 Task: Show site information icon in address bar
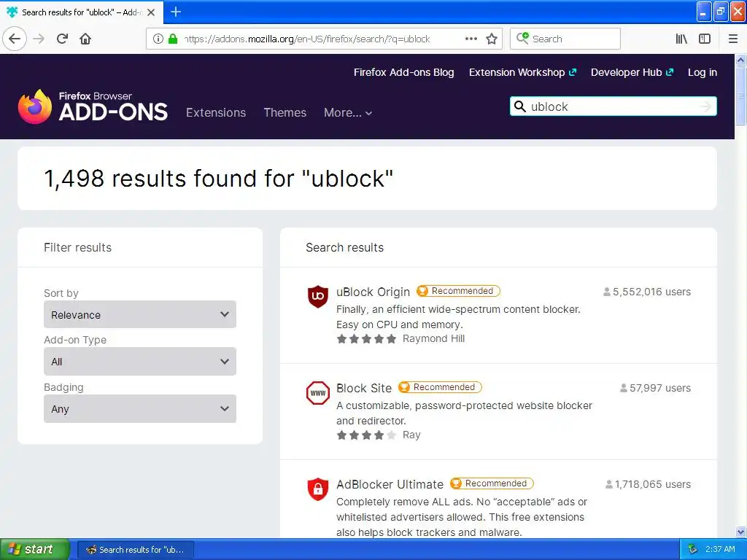tap(158, 39)
